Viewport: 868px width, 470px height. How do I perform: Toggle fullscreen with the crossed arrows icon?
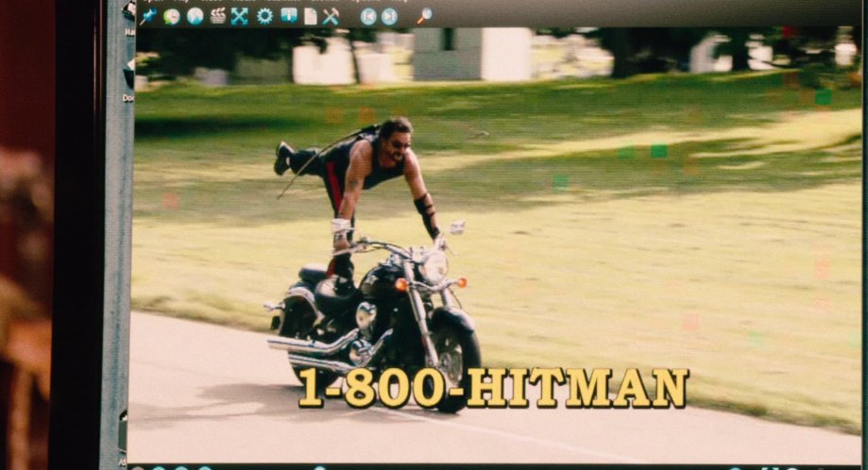pyautogui.click(x=240, y=16)
